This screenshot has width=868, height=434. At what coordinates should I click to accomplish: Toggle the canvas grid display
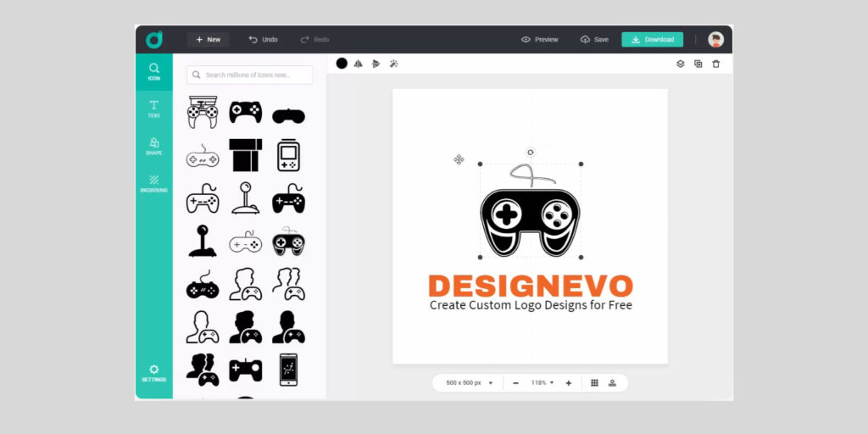[594, 383]
